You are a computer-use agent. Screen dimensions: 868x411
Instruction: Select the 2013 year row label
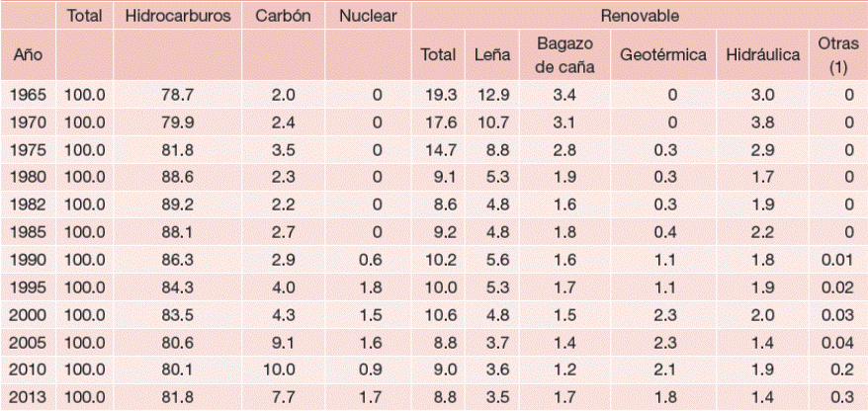click(29, 397)
